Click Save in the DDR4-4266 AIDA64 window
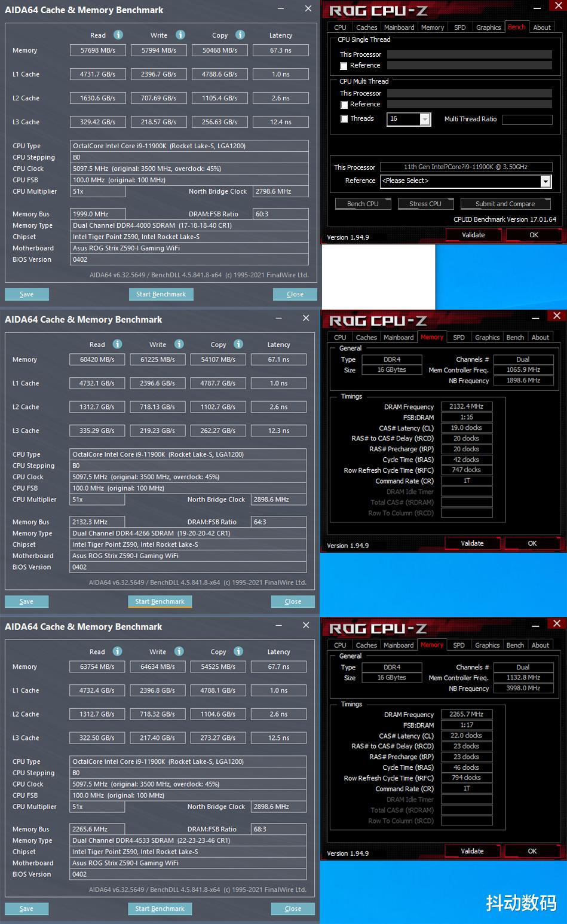Screen dimensions: 567x924 pyautogui.click(x=26, y=601)
